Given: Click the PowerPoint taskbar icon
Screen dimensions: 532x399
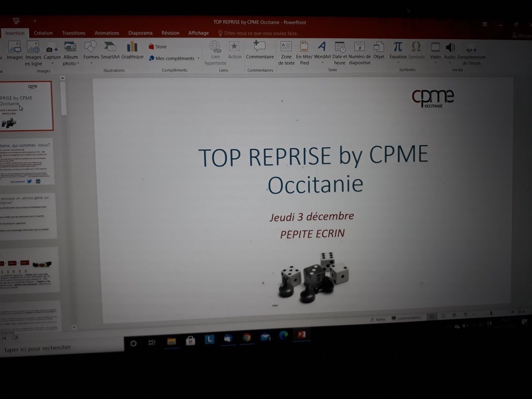Looking at the screenshot, I should [302, 334].
